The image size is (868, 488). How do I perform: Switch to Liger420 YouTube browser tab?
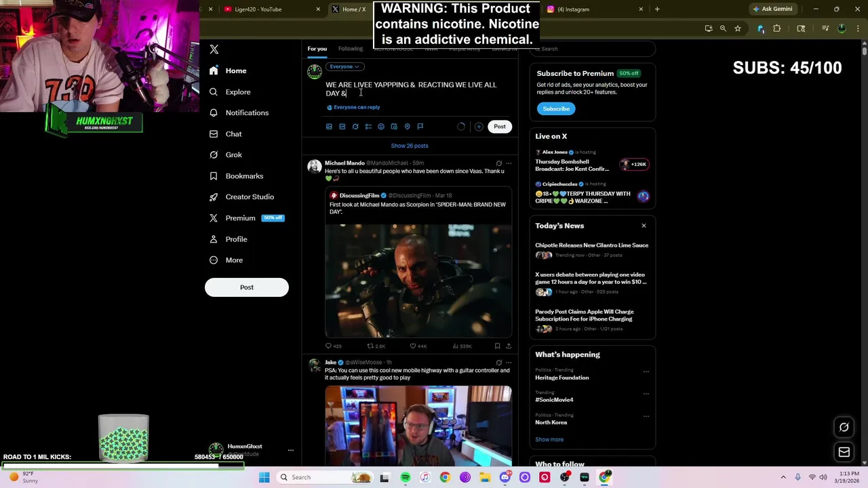(x=268, y=9)
